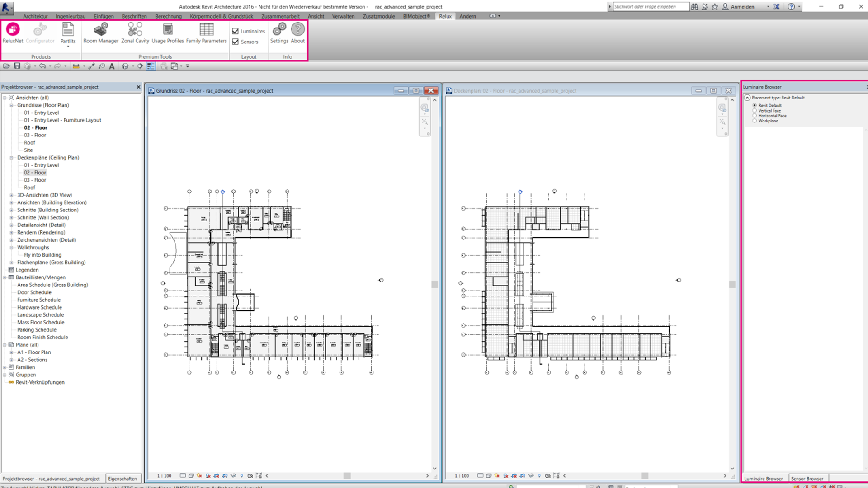The width and height of the screenshot is (868, 488).
Task: Toggle the thin lines icon in quick access toolbar
Action: [151, 66]
